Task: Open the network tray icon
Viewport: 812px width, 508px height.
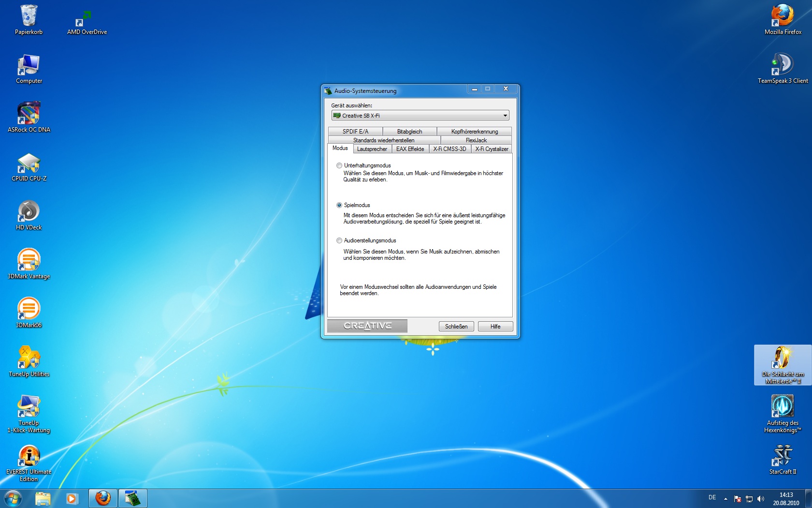Action: (x=749, y=499)
